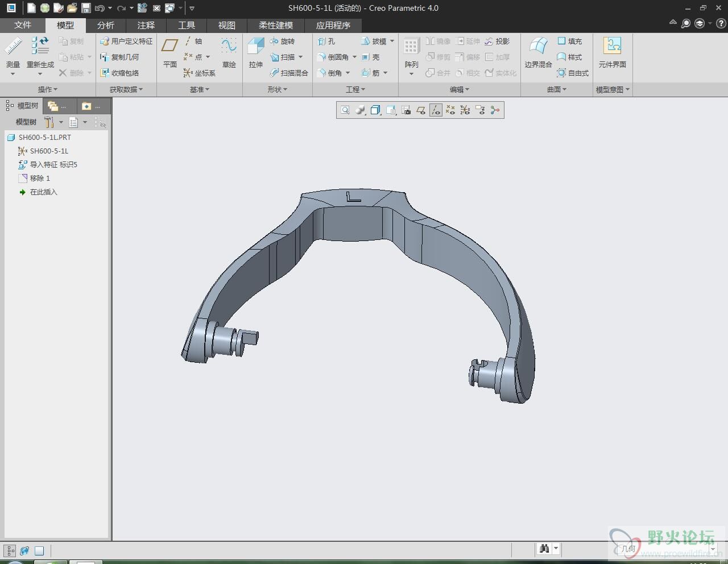728x564 pixels.
Task: Expand the 基准 (Datum) group dropdown
Action: click(200, 89)
